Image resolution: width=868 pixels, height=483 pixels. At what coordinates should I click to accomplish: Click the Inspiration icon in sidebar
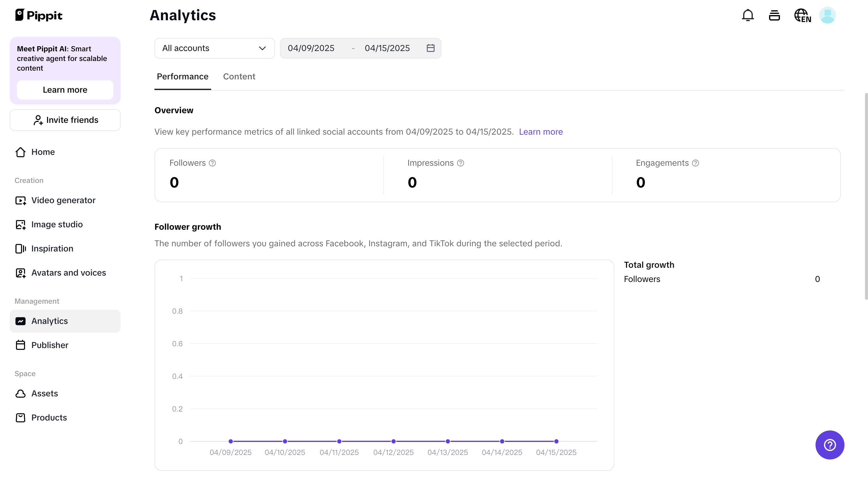21,248
